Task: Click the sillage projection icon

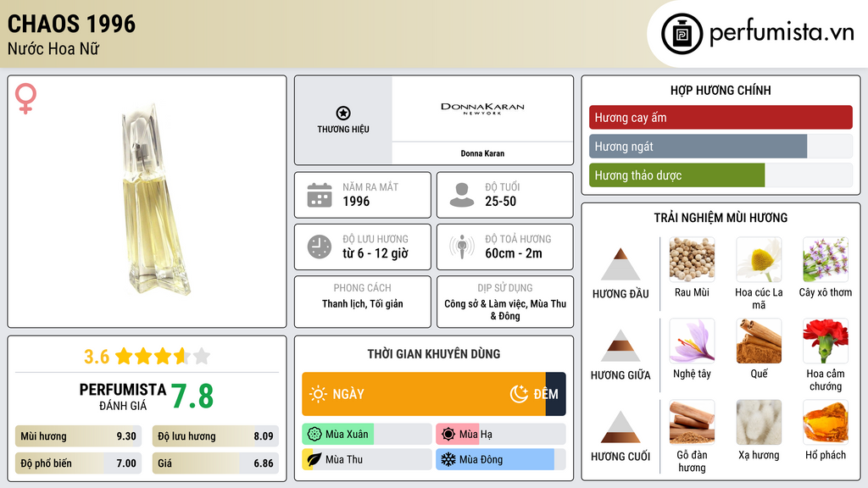Action: 461,247
